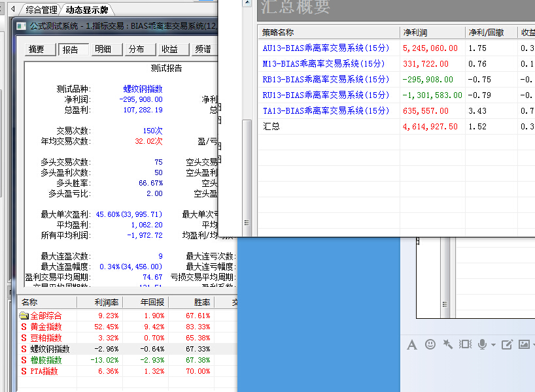
Task: Start voice message with microphone icon
Action: tap(483, 344)
